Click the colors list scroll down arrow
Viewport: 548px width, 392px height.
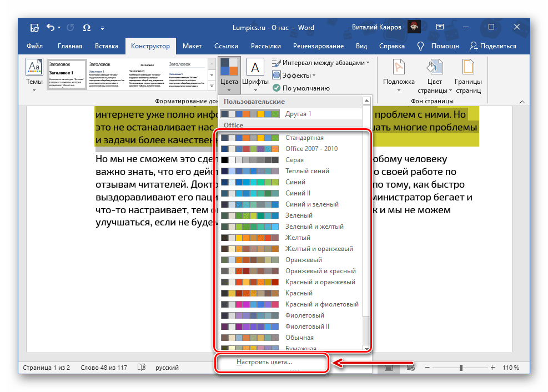[x=366, y=348]
